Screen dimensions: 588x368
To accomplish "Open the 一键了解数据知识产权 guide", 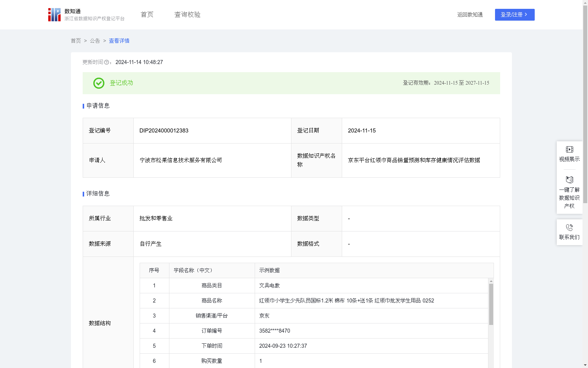I will [569, 192].
